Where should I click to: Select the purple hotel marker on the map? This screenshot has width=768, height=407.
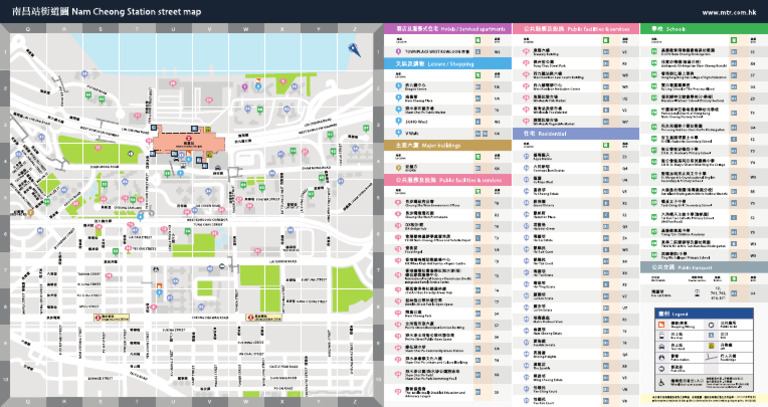tap(244, 87)
